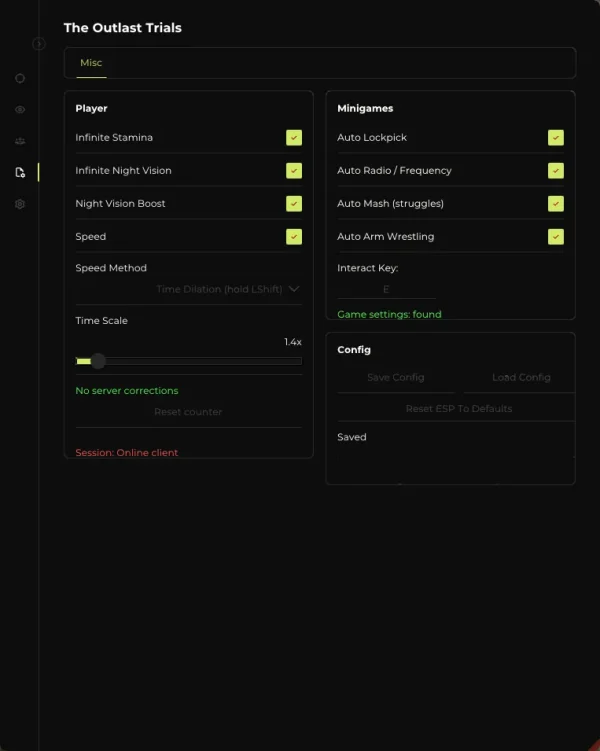Open the circle icon page in sidebar
This screenshot has width=600, height=751.
tap(20, 78)
